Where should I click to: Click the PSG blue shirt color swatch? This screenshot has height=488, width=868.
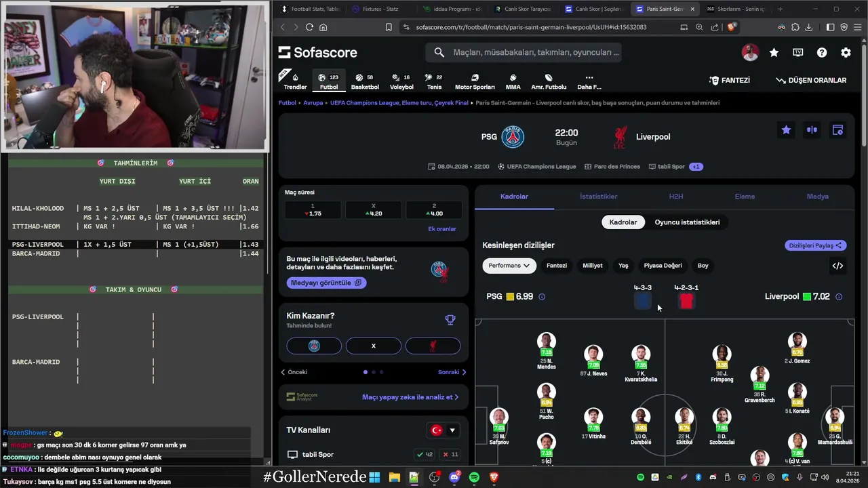(x=643, y=302)
